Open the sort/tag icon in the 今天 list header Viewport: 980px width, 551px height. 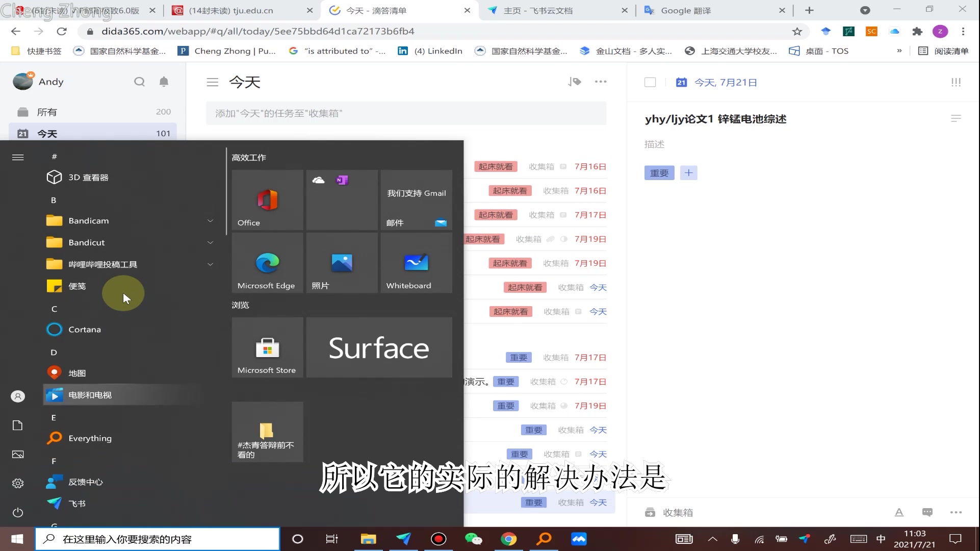[x=574, y=82]
